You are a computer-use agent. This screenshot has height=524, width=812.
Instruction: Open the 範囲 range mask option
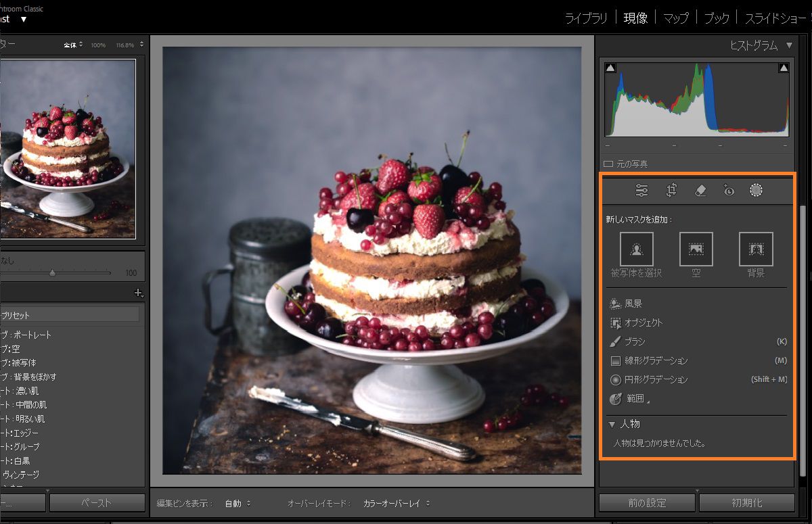(x=629, y=399)
